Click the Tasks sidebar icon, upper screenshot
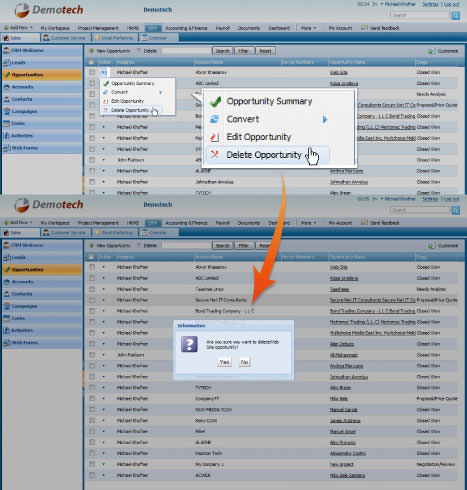The height and width of the screenshot is (490, 467). pos(7,123)
